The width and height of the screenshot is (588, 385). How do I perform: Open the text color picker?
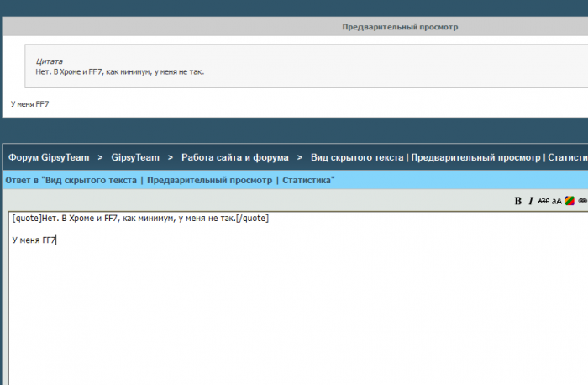(569, 201)
